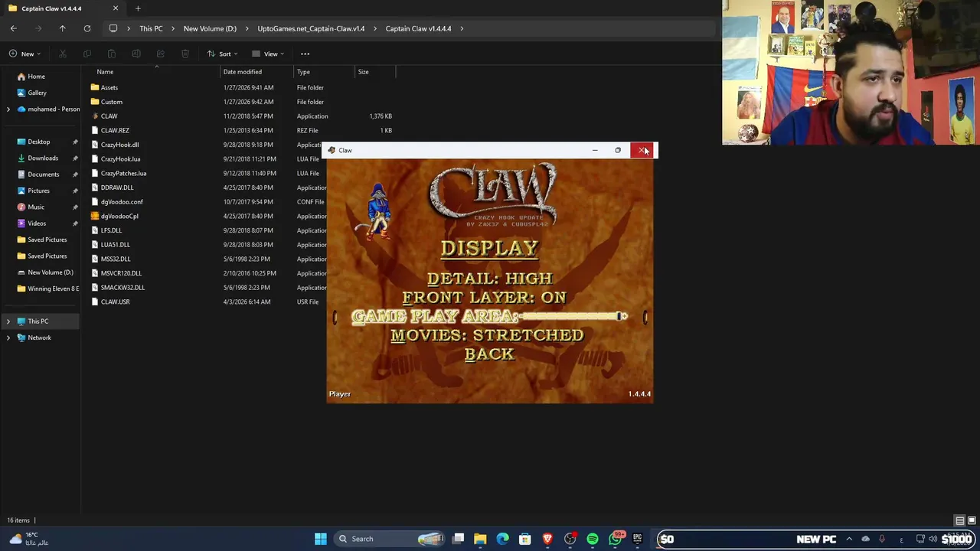The image size is (980, 551).
Task: Close the Captain Claw v1.4.4.4 tab
Action: click(116, 8)
